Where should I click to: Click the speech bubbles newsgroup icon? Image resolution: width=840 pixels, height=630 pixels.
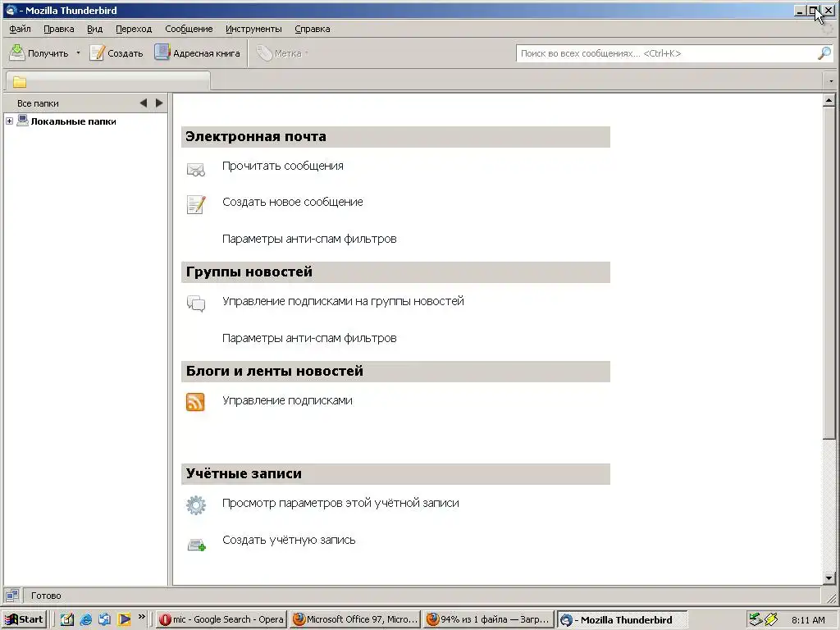[195, 304]
